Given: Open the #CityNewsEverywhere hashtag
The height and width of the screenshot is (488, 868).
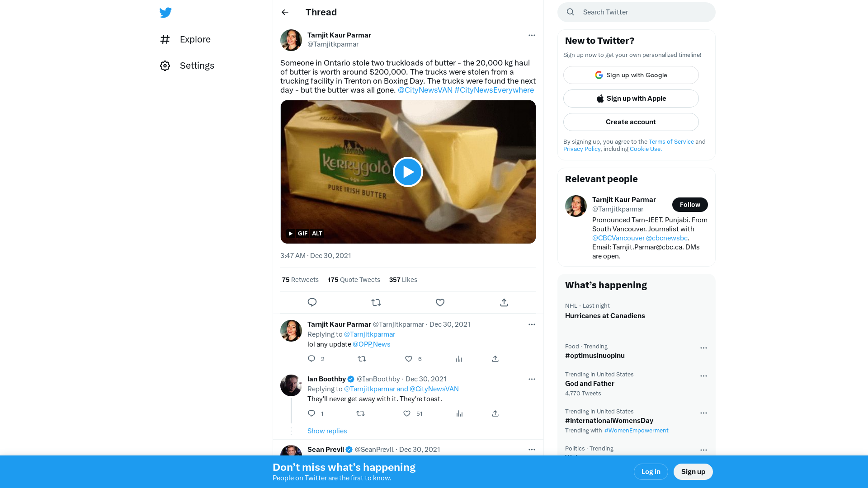Looking at the screenshot, I should pyautogui.click(x=494, y=90).
